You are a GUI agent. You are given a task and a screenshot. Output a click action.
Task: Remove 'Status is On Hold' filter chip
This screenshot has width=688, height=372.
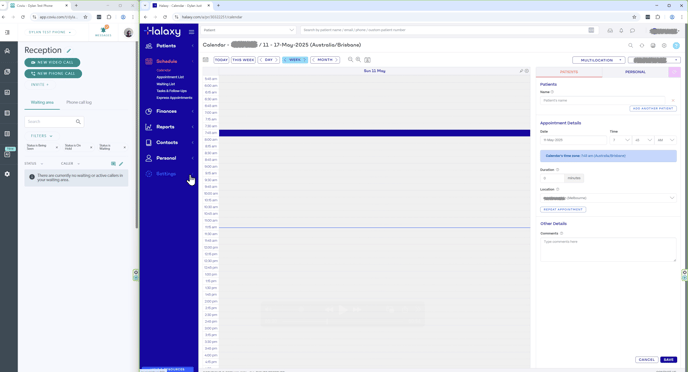pyautogui.click(x=91, y=147)
